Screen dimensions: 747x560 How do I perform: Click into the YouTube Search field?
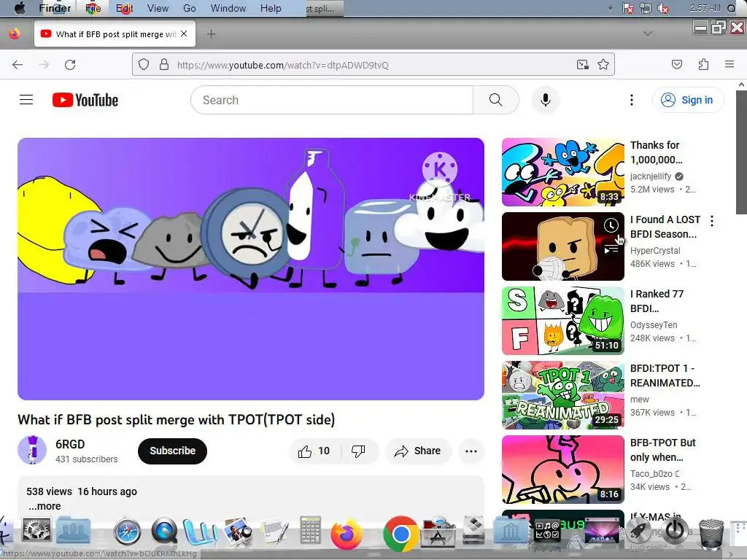(x=332, y=100)
